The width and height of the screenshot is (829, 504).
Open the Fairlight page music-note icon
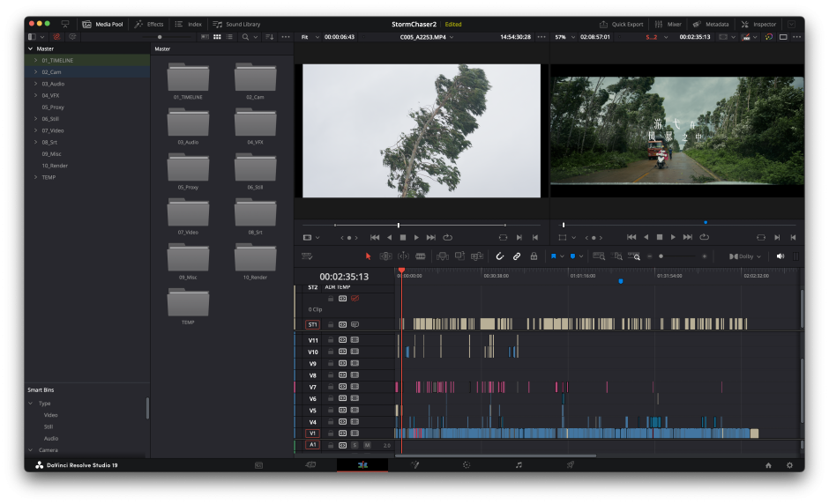click(519, 465)
